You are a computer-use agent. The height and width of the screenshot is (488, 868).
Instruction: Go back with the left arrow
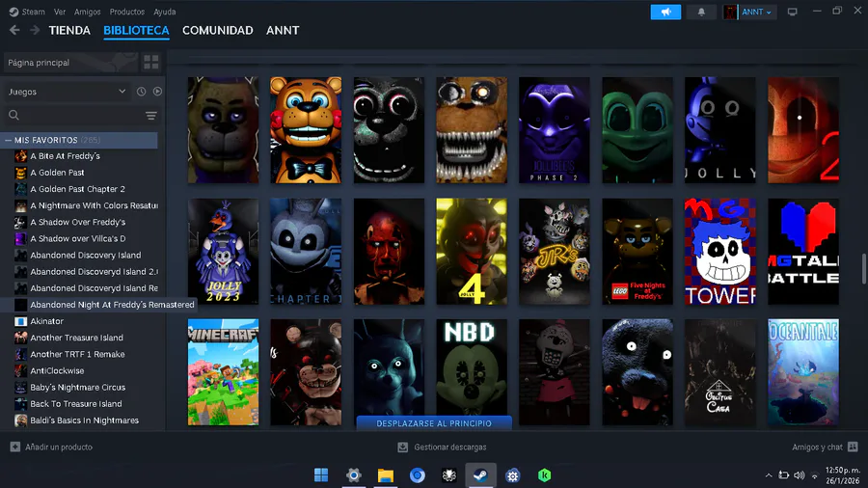coord(14,31)
